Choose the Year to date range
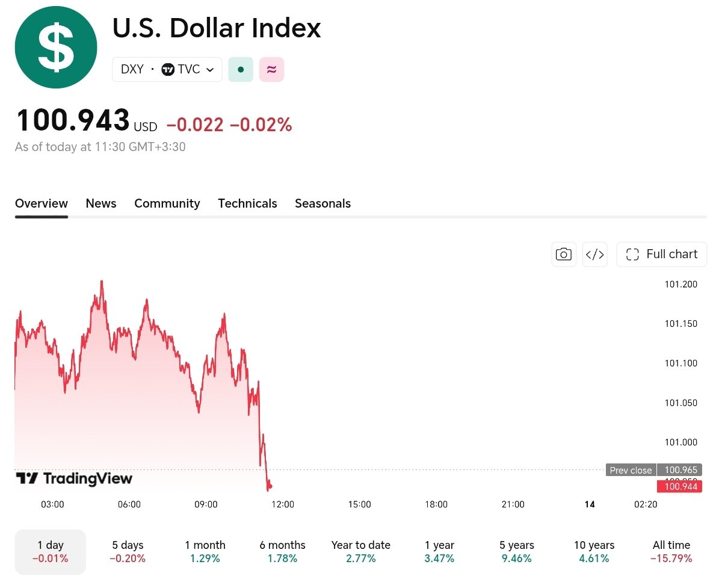This screenshot has width=722, height=588. coord(361,552)
